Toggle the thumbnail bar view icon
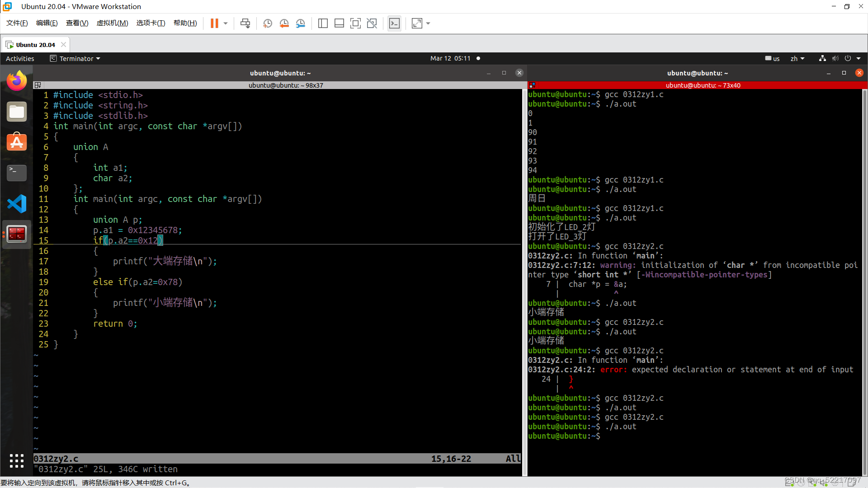Image resolution: width=868 pixels, height=488 pixels. [339, 23]
